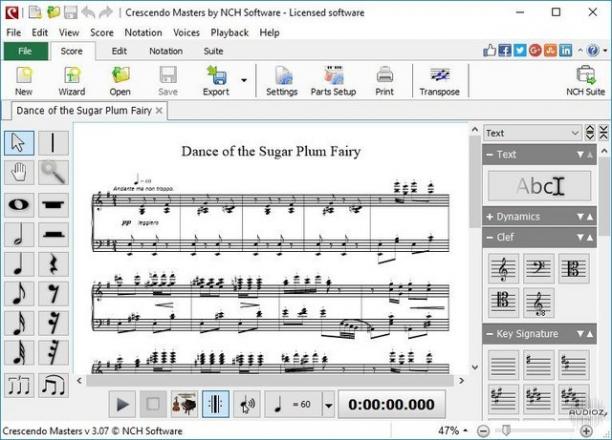Collapse the Clef section
The width and height of the screenshot is (612, 440).
(489, 237)
